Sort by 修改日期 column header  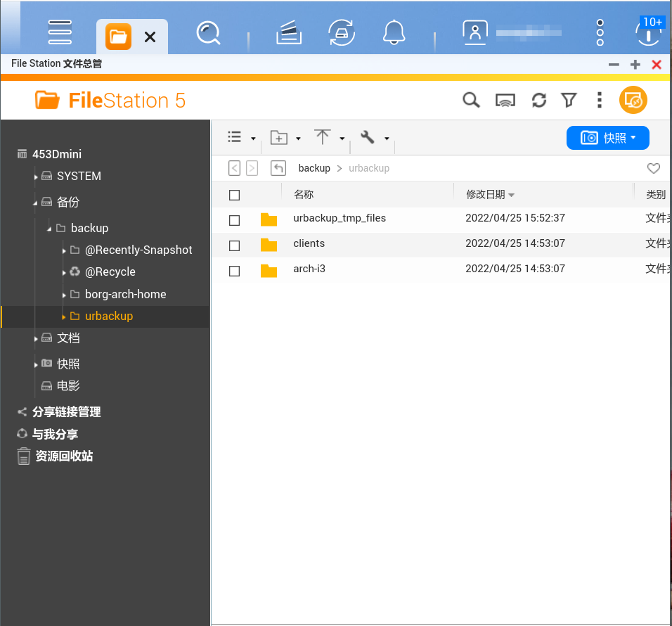point(485,195)
